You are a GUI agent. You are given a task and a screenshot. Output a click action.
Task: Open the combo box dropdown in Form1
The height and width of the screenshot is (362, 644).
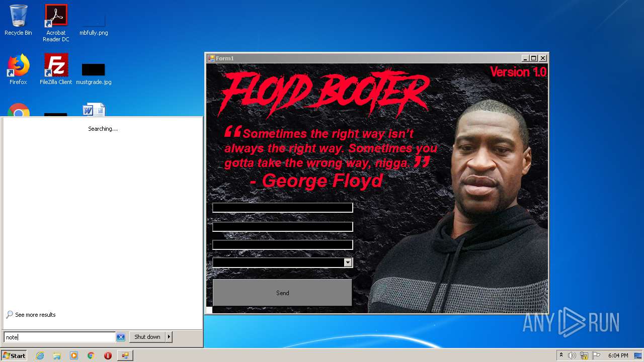[x=348, y=262]
